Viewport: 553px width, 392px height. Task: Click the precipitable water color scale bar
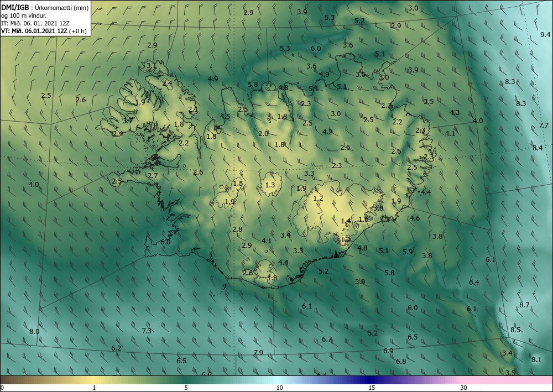point(276,380)
